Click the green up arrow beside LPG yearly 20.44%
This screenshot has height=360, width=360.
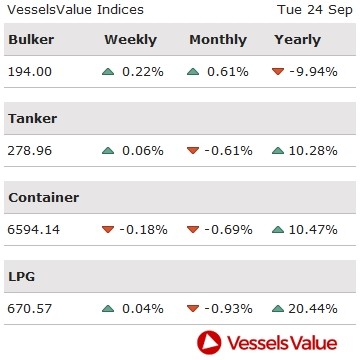(x=278, y=309)
